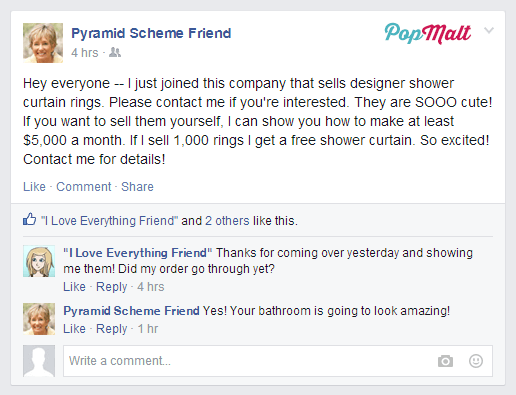Click Comment under the main post

point(84,187)
